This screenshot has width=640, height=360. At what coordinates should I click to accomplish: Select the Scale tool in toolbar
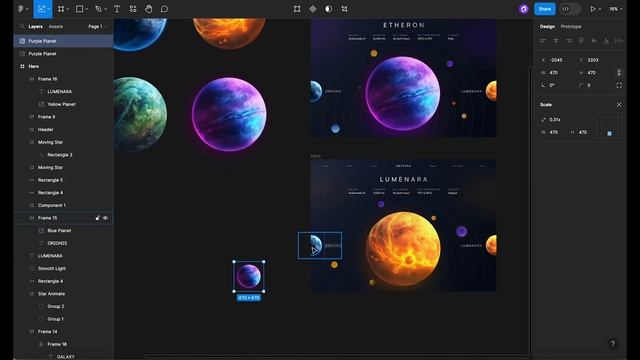click(x=41, y=9)
